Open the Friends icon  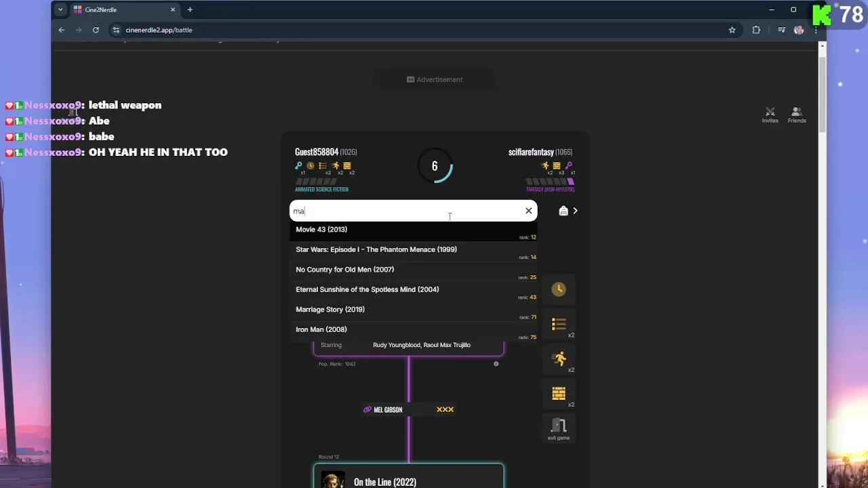point(797,115)
